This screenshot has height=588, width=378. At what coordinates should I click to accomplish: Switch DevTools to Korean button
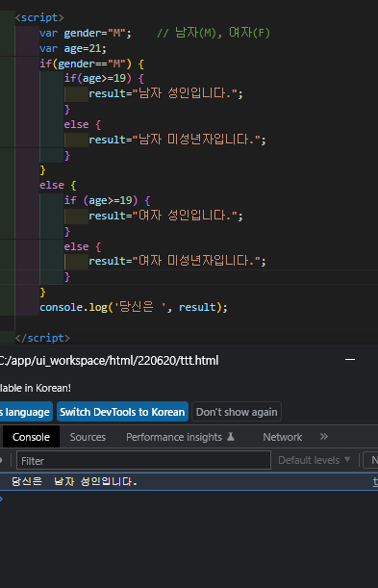pos(122,412)
